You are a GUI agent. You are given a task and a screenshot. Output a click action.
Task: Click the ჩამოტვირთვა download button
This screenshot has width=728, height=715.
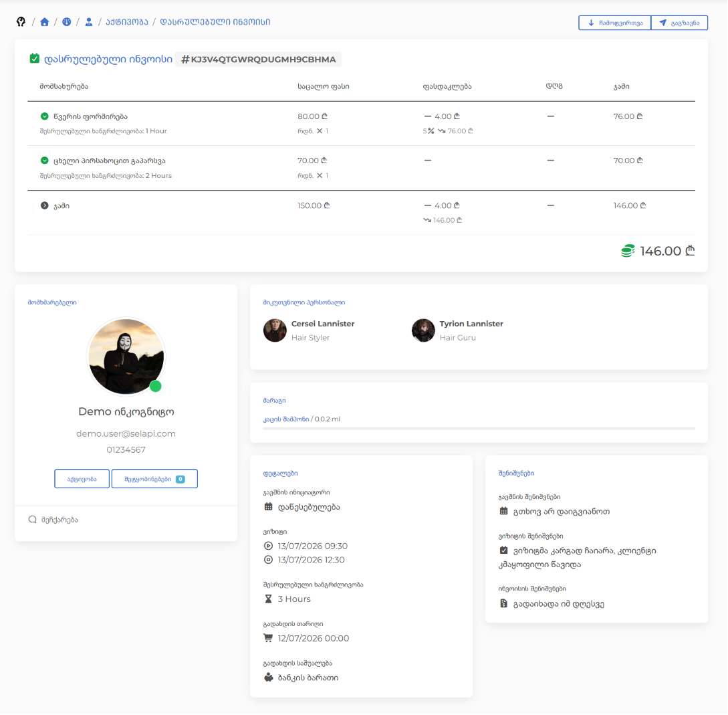(x=615, y=23)
